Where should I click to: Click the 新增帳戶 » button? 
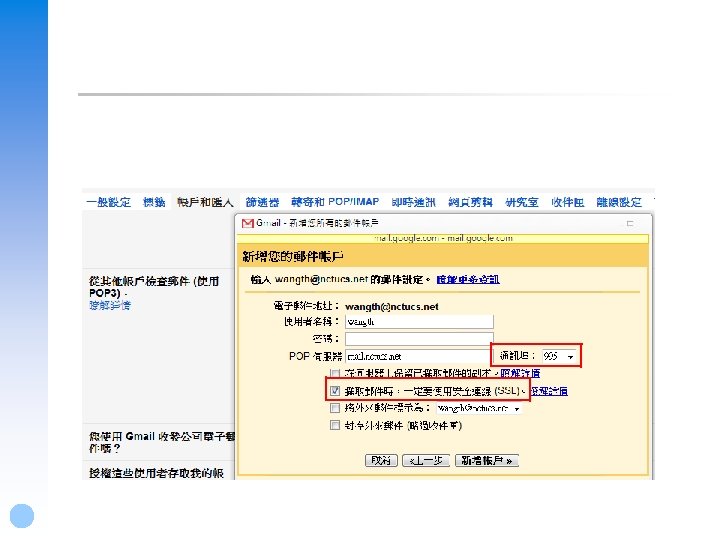[x=487, y=461]
